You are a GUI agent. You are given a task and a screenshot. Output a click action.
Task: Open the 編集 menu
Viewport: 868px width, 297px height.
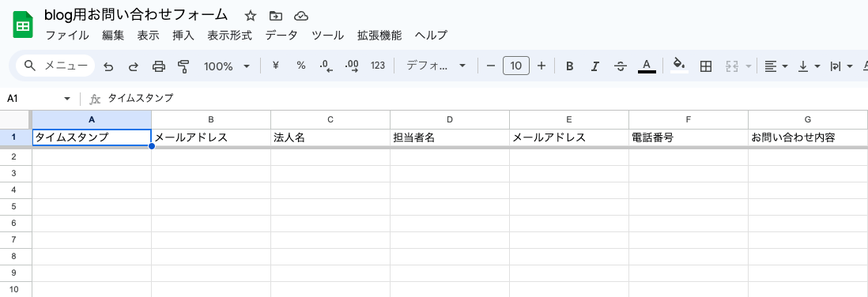(x=113, y=36)
